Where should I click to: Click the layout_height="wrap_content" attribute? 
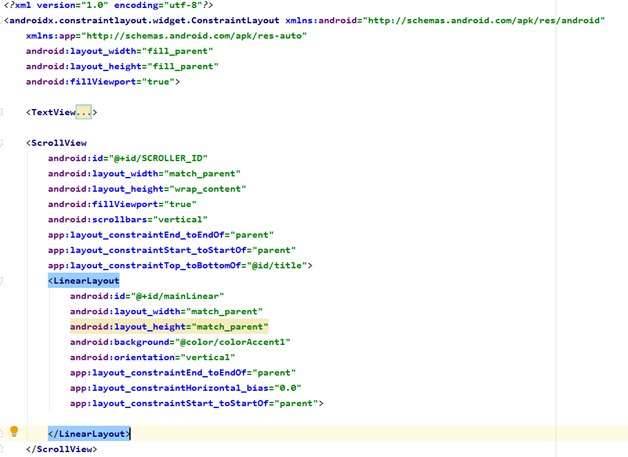click(147, 189)
